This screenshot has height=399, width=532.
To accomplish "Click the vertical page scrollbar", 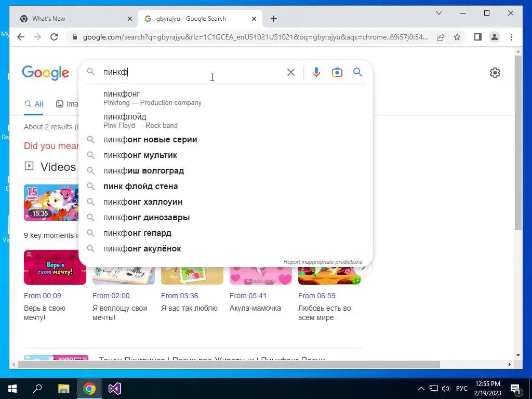I will click(x=518, y=142).
